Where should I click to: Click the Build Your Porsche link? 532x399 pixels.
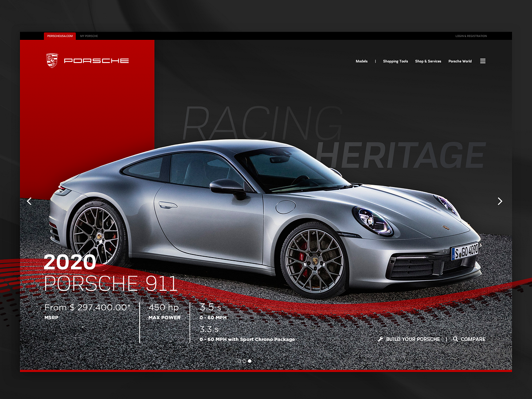tap(413, 339)
